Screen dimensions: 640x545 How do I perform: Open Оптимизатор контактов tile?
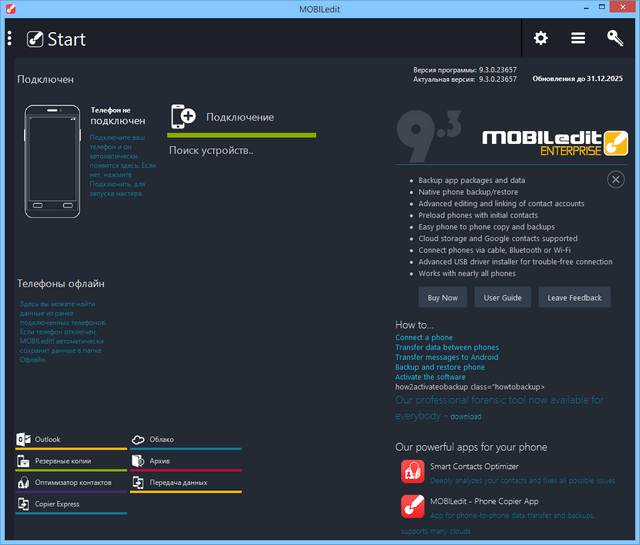click(x=71, y=483)
